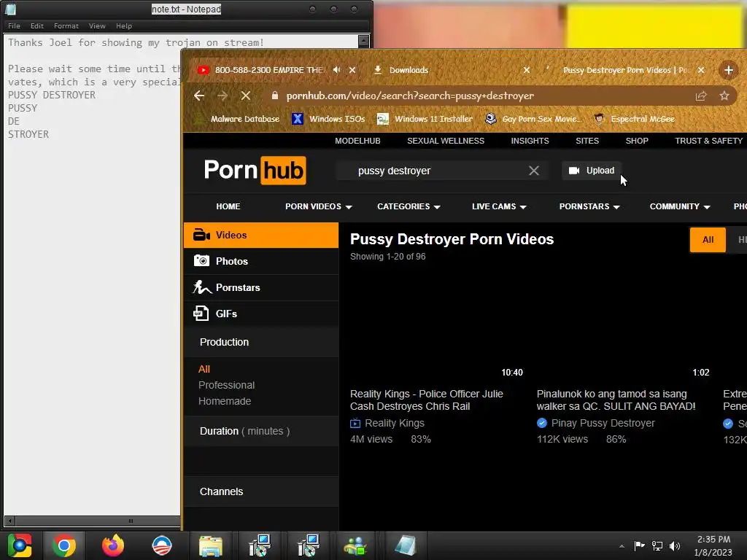Open Action Center flag in tray

[639, 545]
